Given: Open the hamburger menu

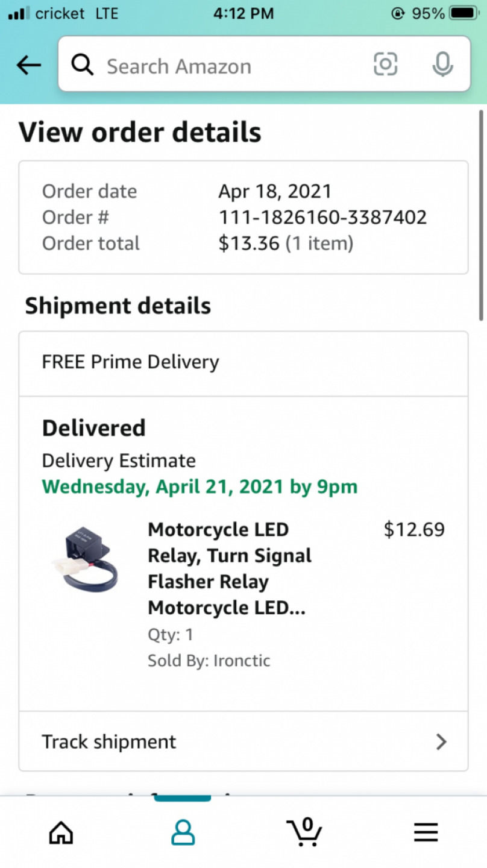Looking at the screenshot, I should (x=426, y=833).
